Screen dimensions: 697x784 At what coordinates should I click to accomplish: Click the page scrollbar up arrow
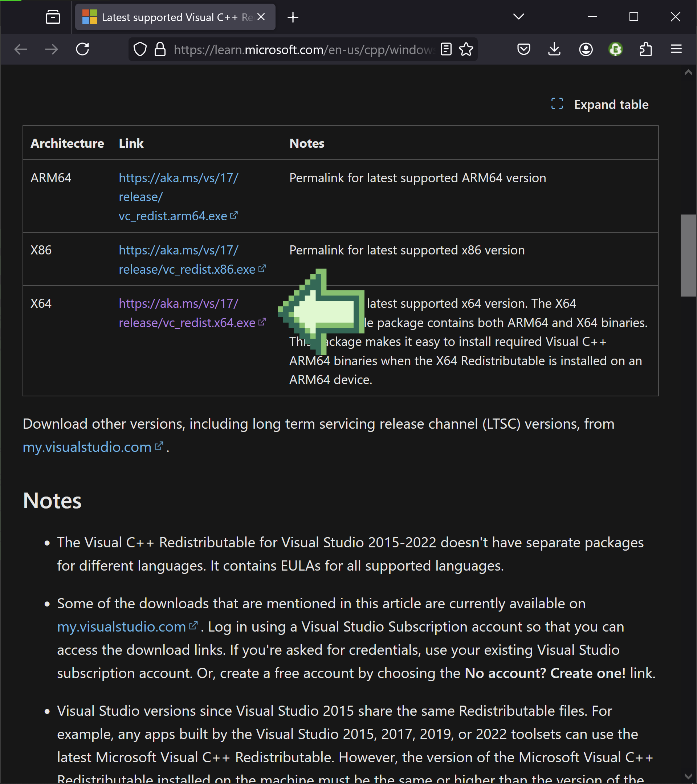click(x=689, y=72)
